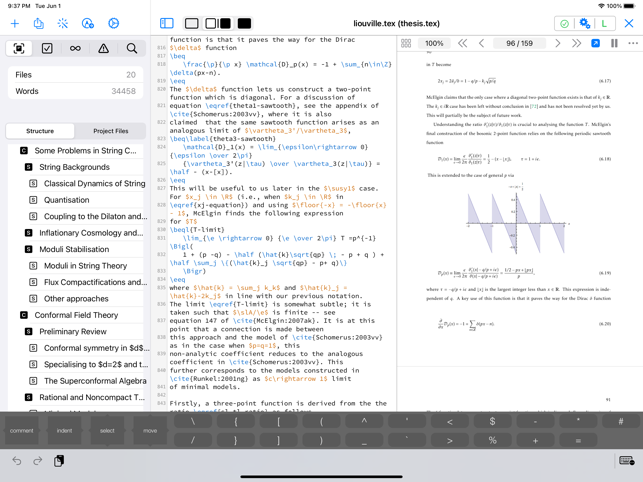This screenshot has height=482, width=643.
Task: Tap the undo arrow
Action: click(17, 461)
